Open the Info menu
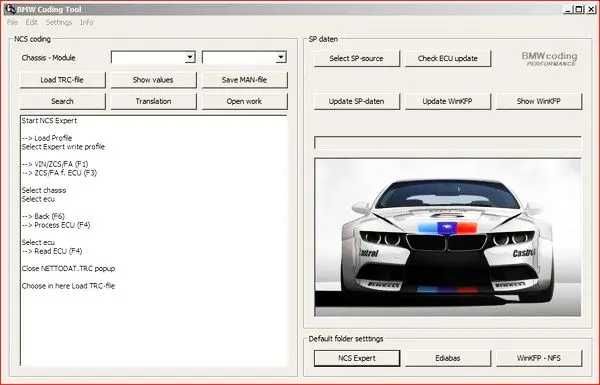 coord(86,23)
